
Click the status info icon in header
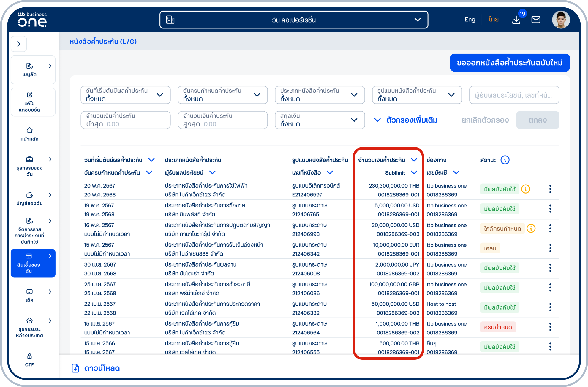pos(505,160)
